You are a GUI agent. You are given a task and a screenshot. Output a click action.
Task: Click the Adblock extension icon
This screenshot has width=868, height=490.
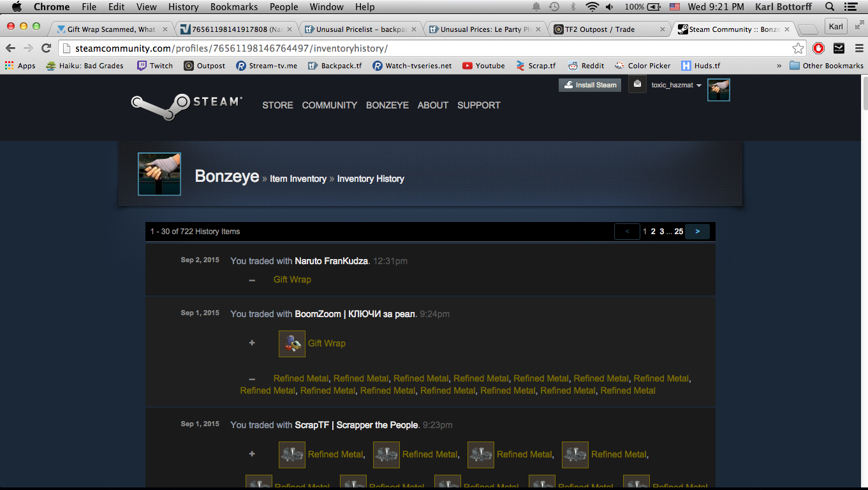click(x=818, y=48)
